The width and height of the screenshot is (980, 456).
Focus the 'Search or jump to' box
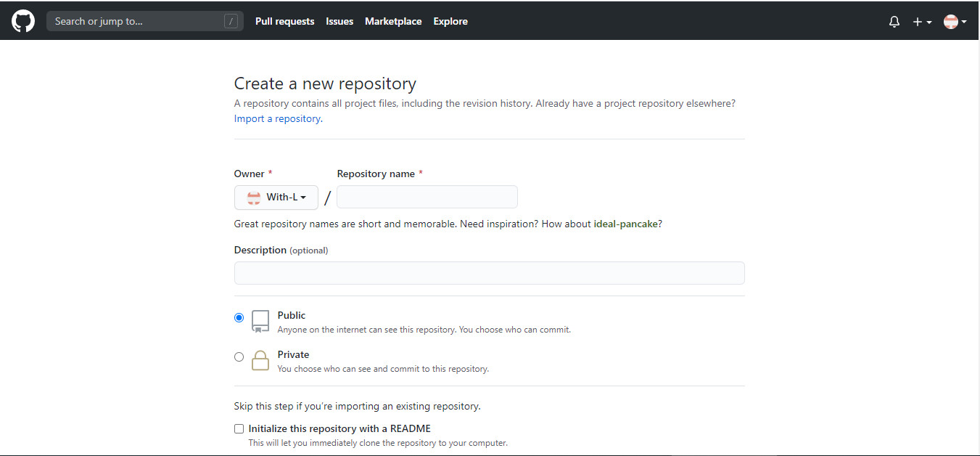[x=145, y=21]
